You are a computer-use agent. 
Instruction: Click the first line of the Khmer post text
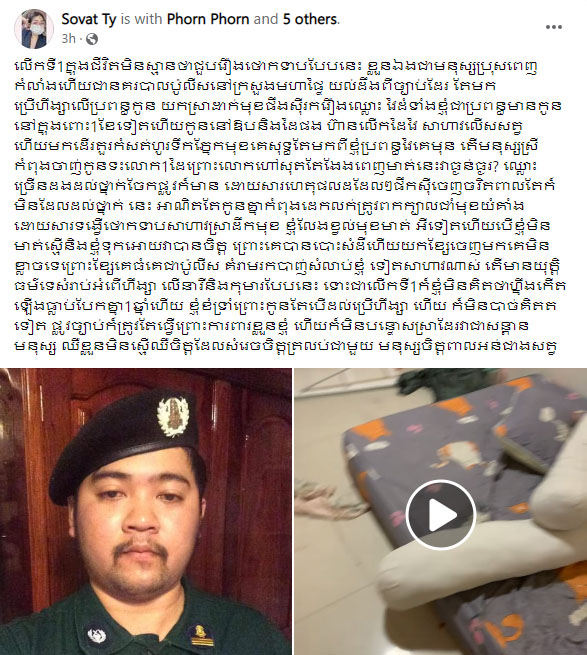(x=275, y=67)
